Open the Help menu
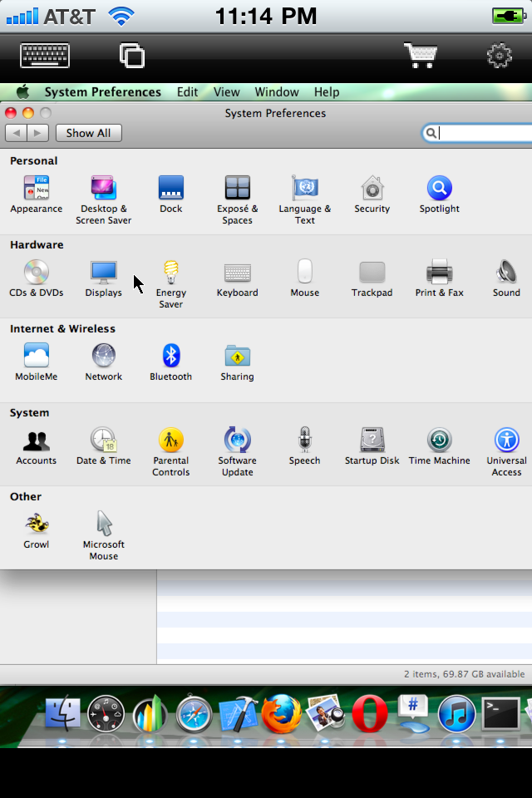 327,92
